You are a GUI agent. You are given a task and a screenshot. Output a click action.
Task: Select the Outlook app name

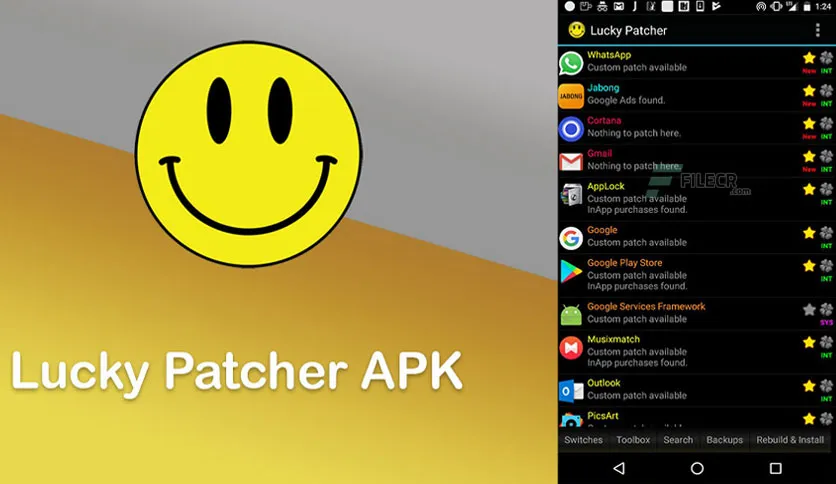pos(604,383)
